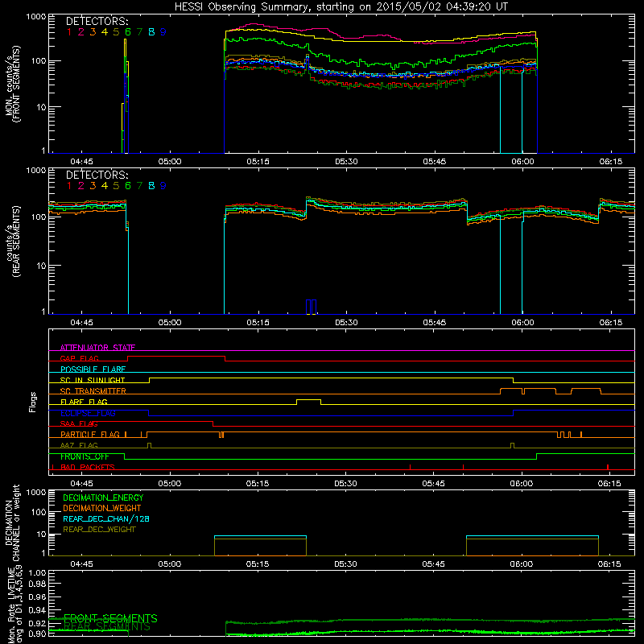Click the REAR_SEGMENTS label in the livetime panel

pos(108,626)
